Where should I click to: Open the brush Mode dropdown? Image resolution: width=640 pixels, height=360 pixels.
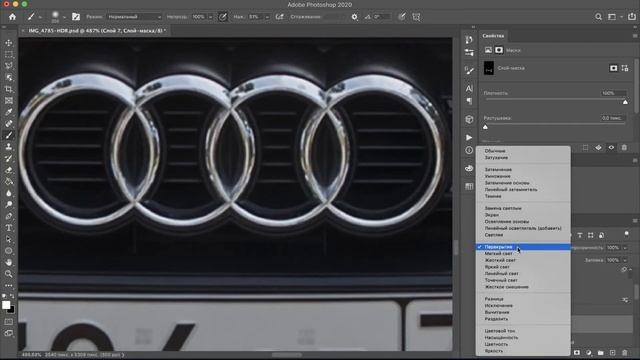click(134, 17)
